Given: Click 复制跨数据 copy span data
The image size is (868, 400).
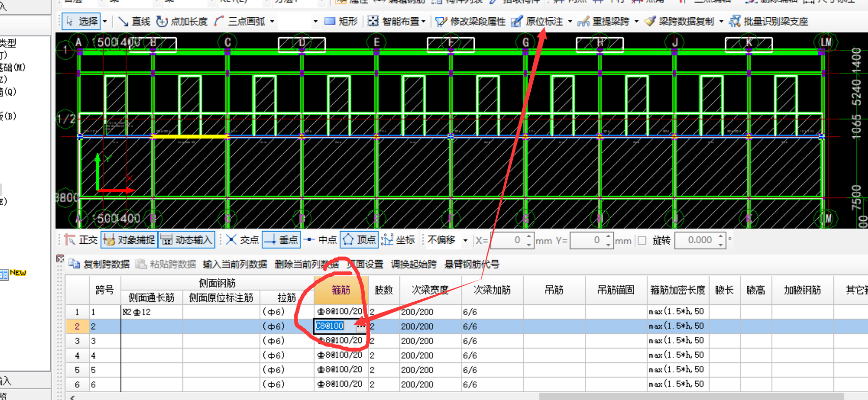Looking at the screenshot, I should 99,264.
